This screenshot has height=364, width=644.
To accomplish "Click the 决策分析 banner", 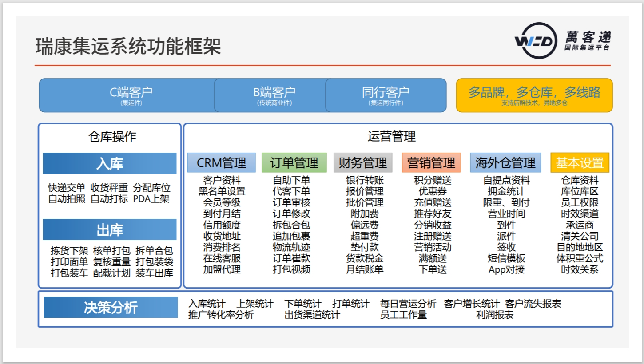I will click(x=111, y=307).
